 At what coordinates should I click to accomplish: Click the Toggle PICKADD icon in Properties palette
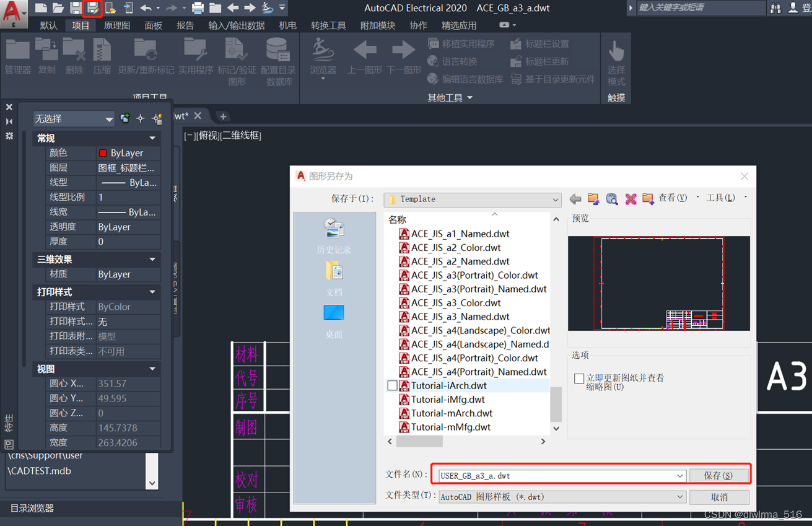pyautogui.click(x=125, y=118)
